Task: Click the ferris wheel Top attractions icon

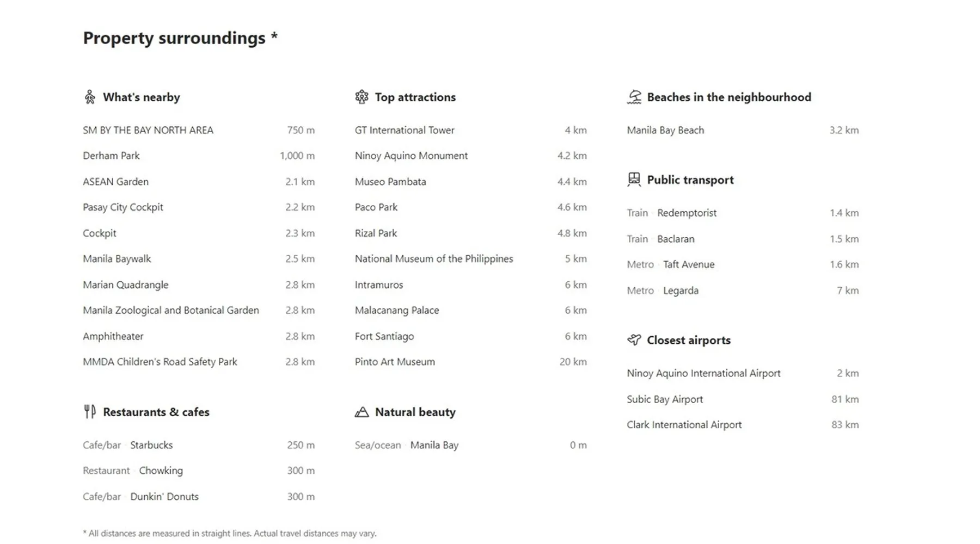Action: point(362,97)
